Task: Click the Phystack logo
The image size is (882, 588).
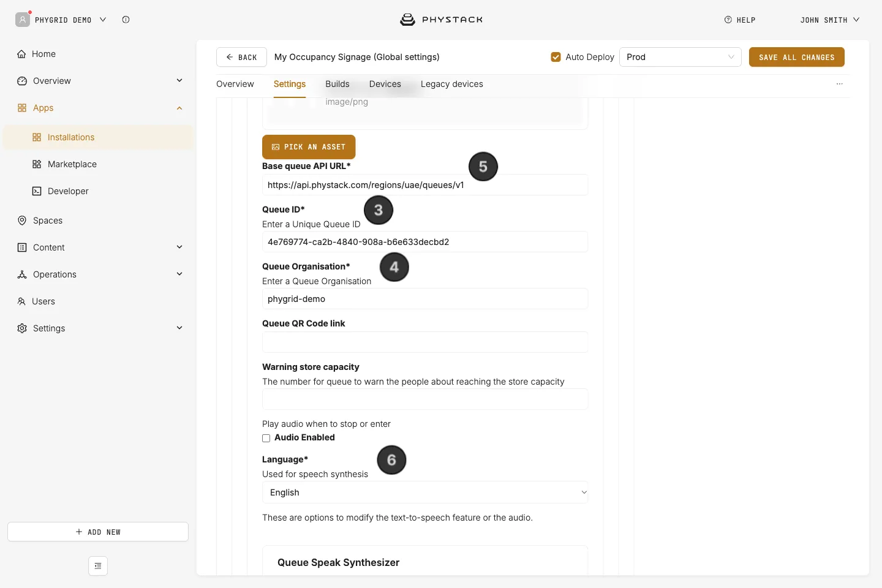Action: (x=441, y=20)
